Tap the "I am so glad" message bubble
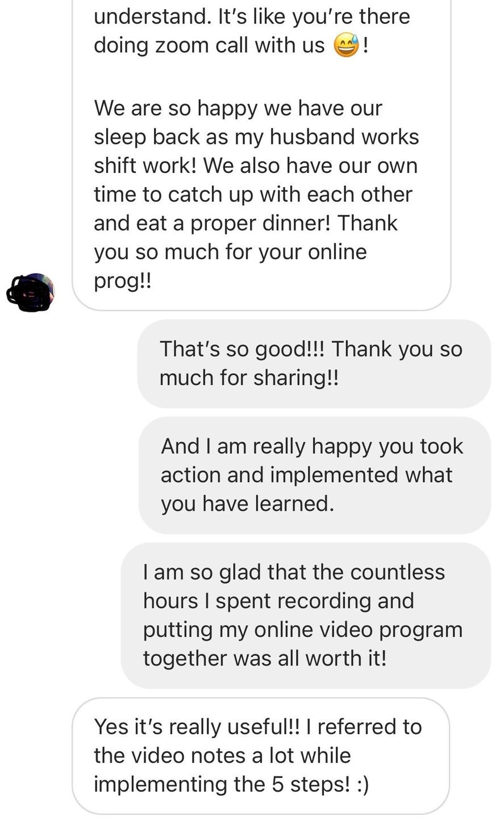 tap(306, 615)
